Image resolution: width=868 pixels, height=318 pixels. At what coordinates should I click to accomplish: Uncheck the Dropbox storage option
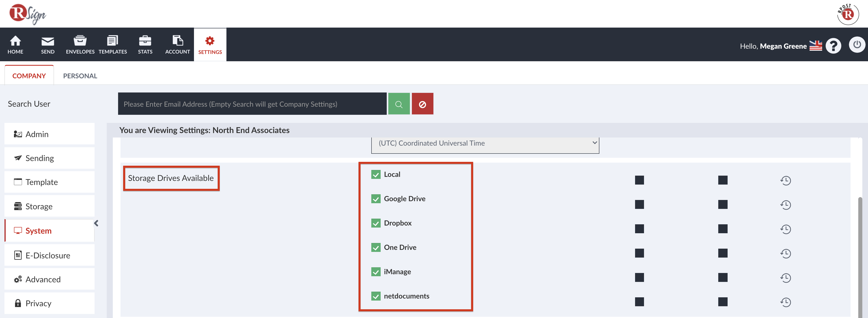[376, 223]
